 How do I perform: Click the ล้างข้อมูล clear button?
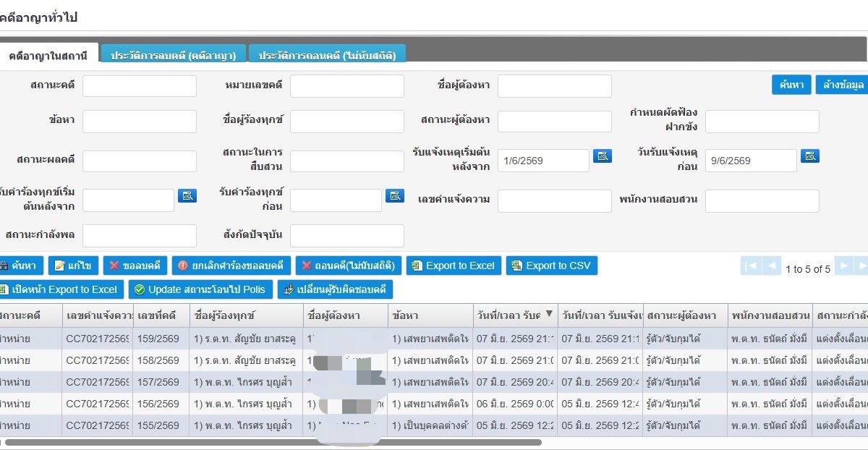[843, 85]
